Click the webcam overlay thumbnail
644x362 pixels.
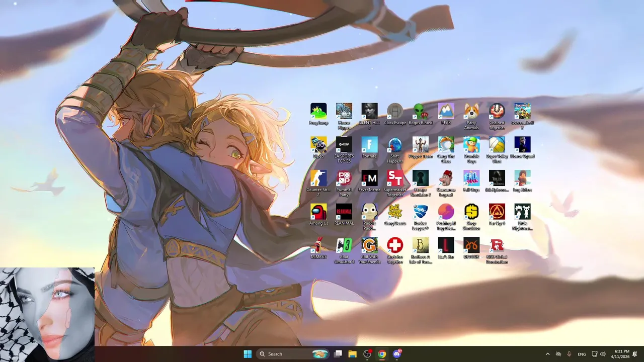point(47,314)
